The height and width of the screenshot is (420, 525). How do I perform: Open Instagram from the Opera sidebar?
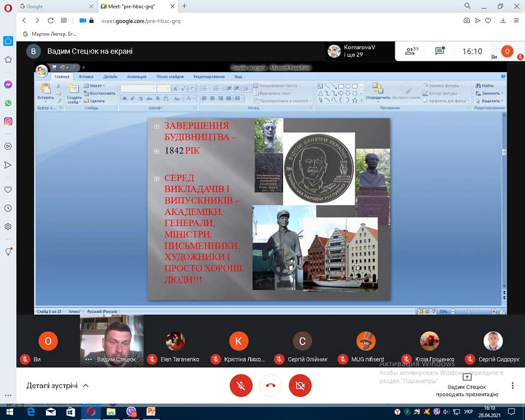pyautogui.click(x=8, y=121)
